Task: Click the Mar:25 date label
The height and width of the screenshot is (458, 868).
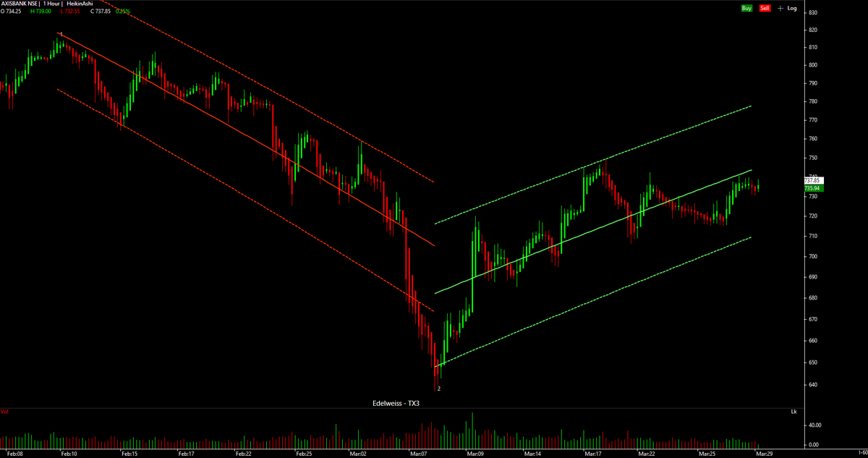Action: click(707, 454)
